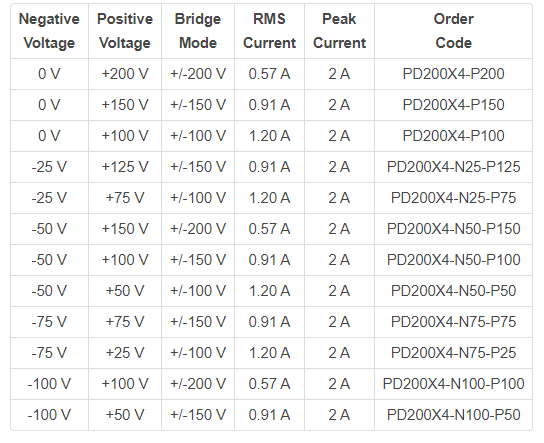
Task: Click the +200 V positive voltage cell
Action: point(125,74)
